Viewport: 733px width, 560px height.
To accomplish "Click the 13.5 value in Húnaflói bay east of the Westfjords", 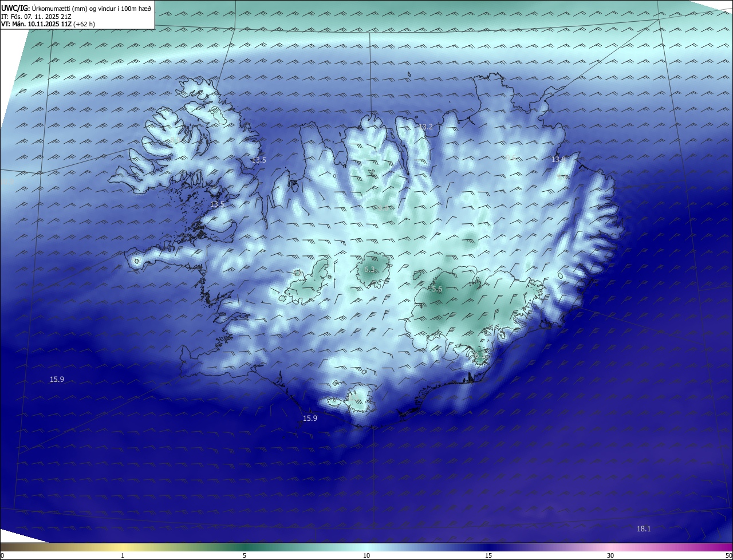I will [x=259, y=160].
